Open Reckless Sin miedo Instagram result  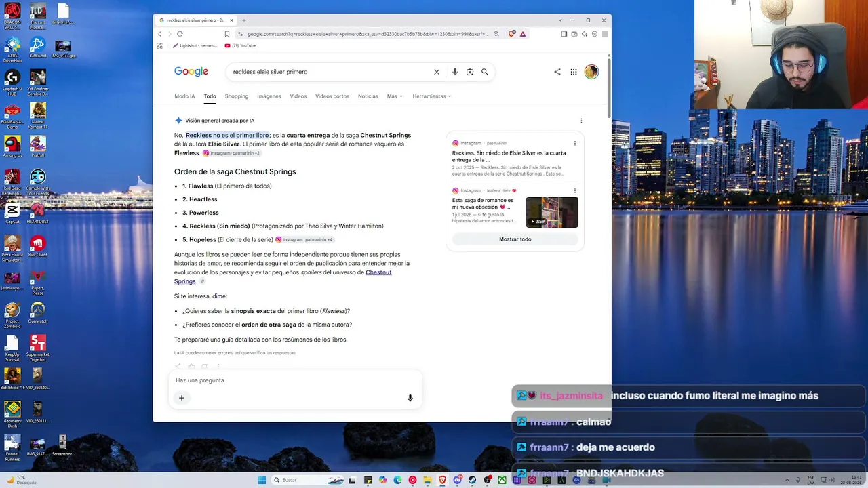pyautogui.click(x=509, y=157)
